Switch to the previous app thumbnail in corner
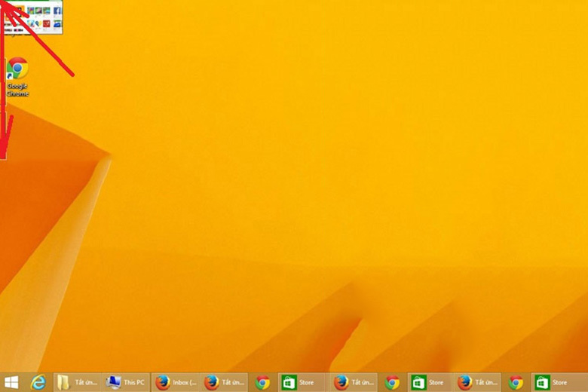 point(32,17)
